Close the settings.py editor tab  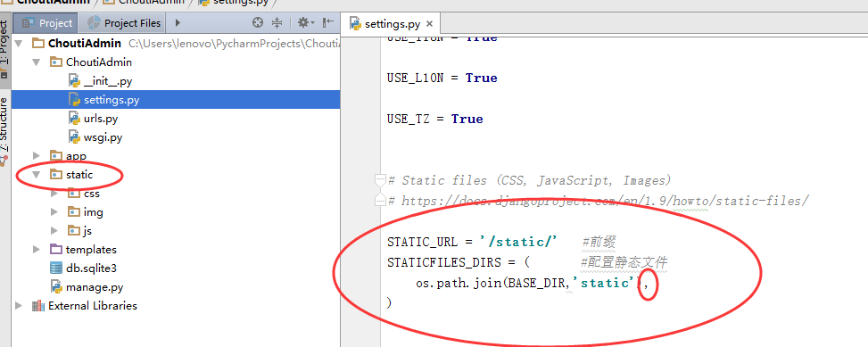(430, 24)
